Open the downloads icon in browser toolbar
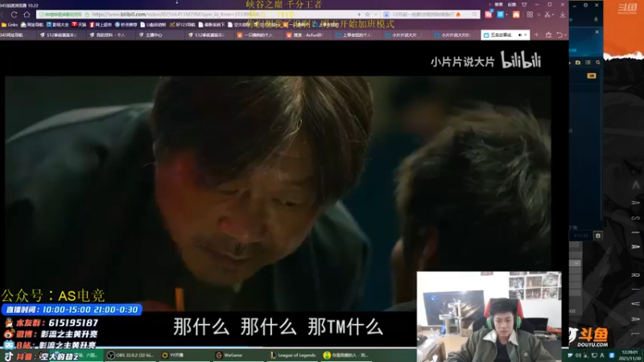 point(563,14)
